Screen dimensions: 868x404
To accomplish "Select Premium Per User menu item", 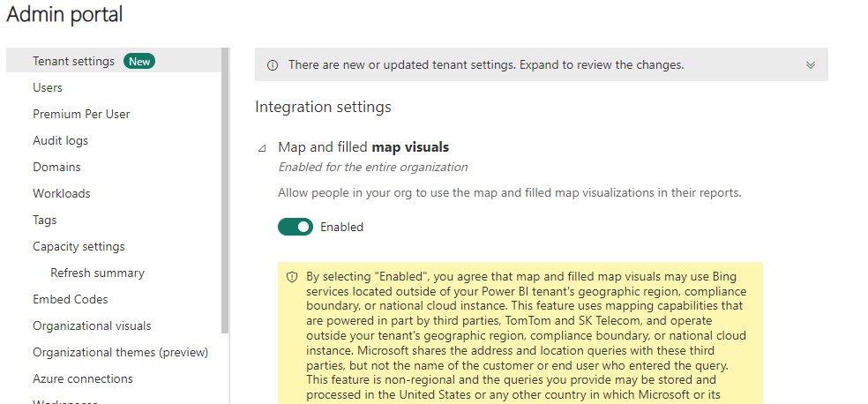I will 81,114.
